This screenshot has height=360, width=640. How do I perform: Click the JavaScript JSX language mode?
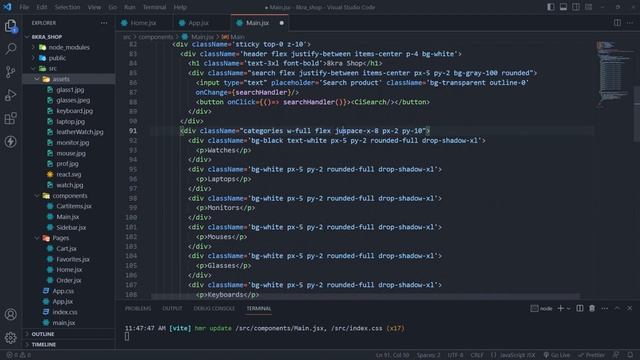coord(514,355)
